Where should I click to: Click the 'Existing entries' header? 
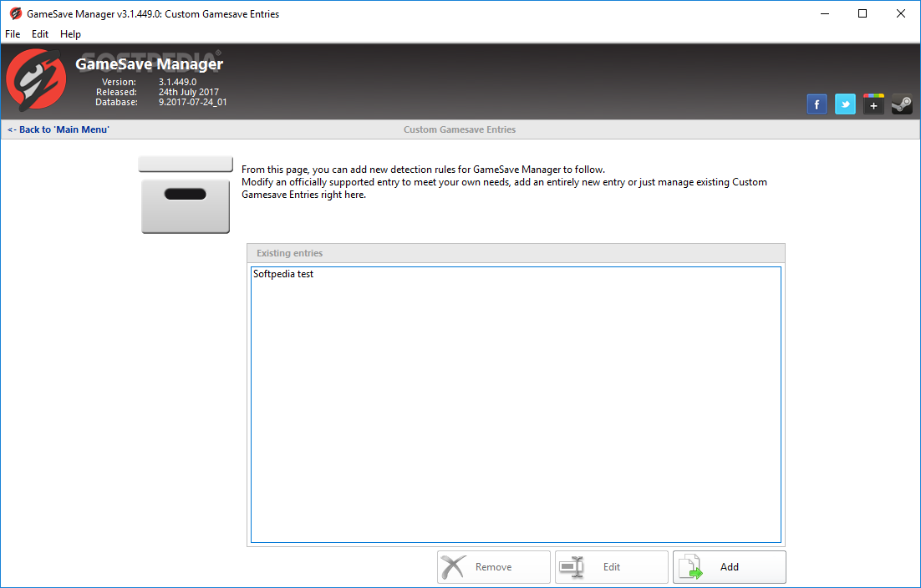tap(516, 253)
